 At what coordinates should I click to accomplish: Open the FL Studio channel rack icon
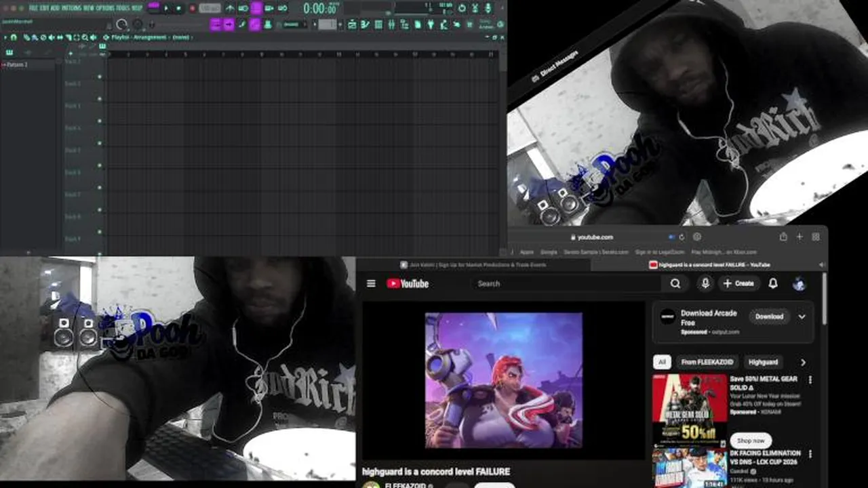(x=378, y=24)
